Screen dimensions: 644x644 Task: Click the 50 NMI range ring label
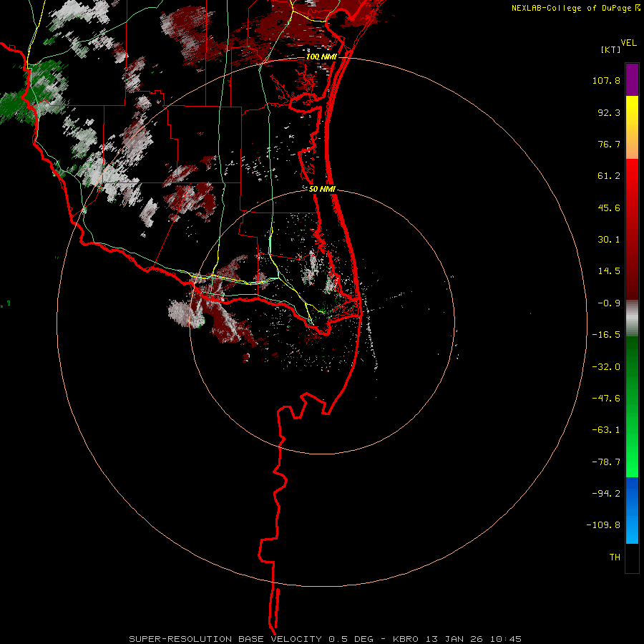click(322, 190)
